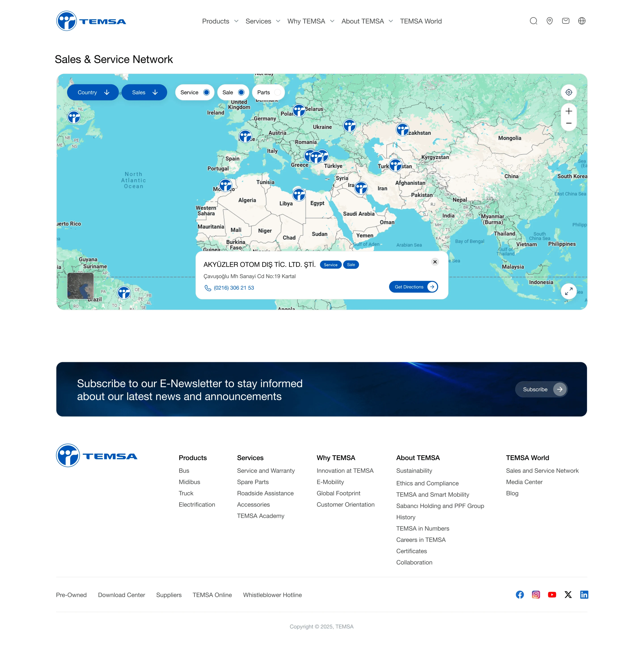Open the search icon in header
The image size is (644, 646).
[533, 21]
